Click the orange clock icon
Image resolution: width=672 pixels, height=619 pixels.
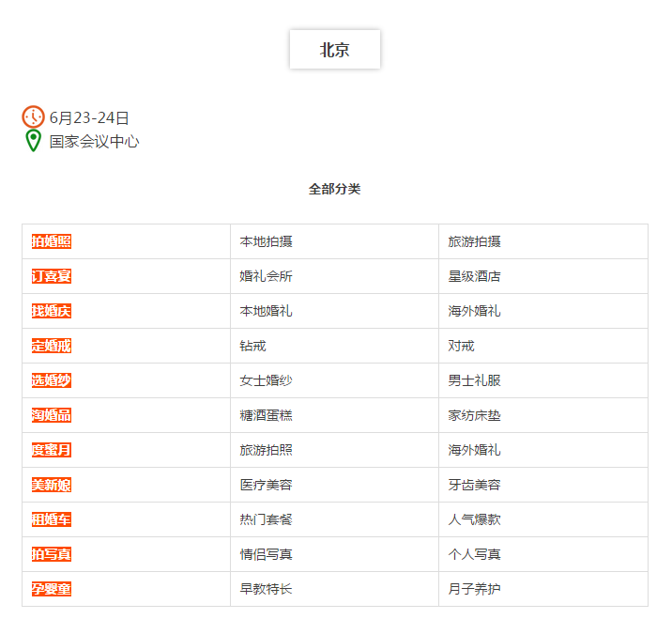click(33, 116)
